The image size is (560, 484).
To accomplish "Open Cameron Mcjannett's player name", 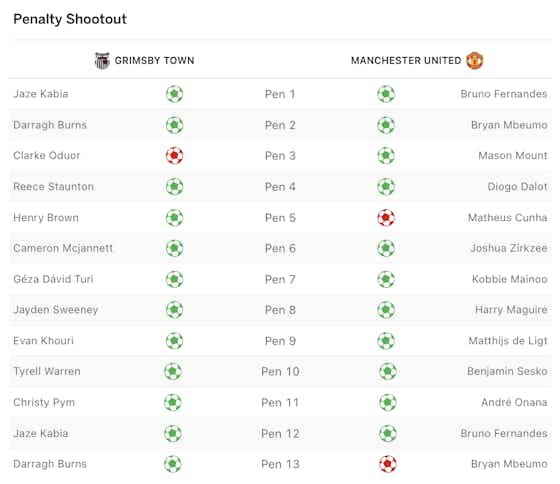I will tap(63, 248).
